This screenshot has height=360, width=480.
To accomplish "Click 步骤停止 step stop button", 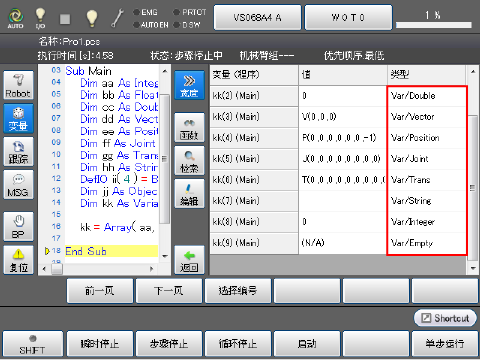I will (x=169, y=344).
